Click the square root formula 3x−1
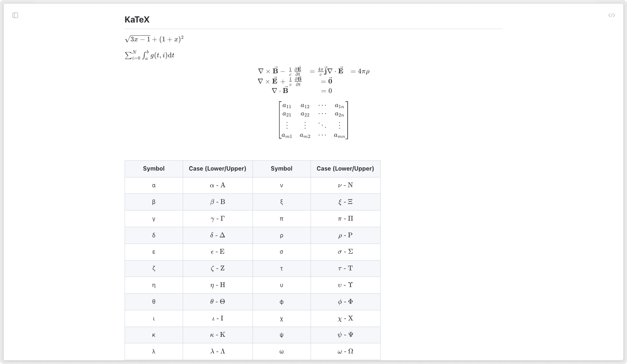Screen dimensions: 627x364 tap(154, 39)
